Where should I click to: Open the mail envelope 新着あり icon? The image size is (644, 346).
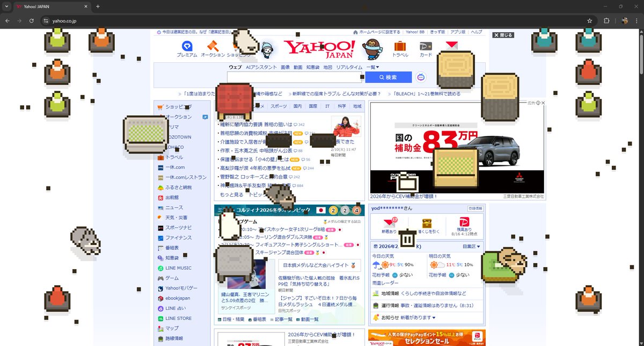pyautogui.click(x=390, y=226)
